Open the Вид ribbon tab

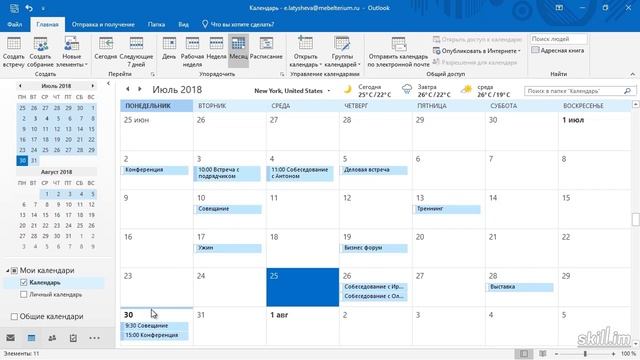click(183, 24)
